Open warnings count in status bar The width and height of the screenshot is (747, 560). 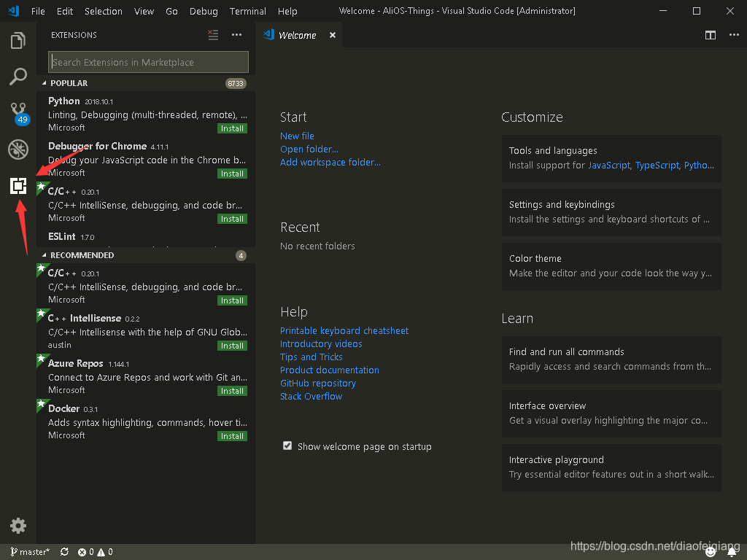tap(105, 552)
